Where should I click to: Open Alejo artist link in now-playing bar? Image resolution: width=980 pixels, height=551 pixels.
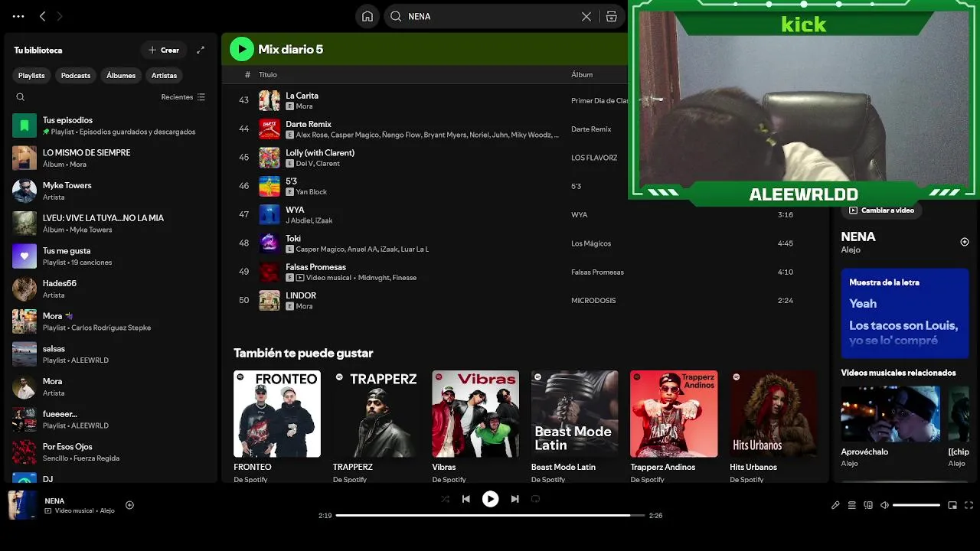107,510
